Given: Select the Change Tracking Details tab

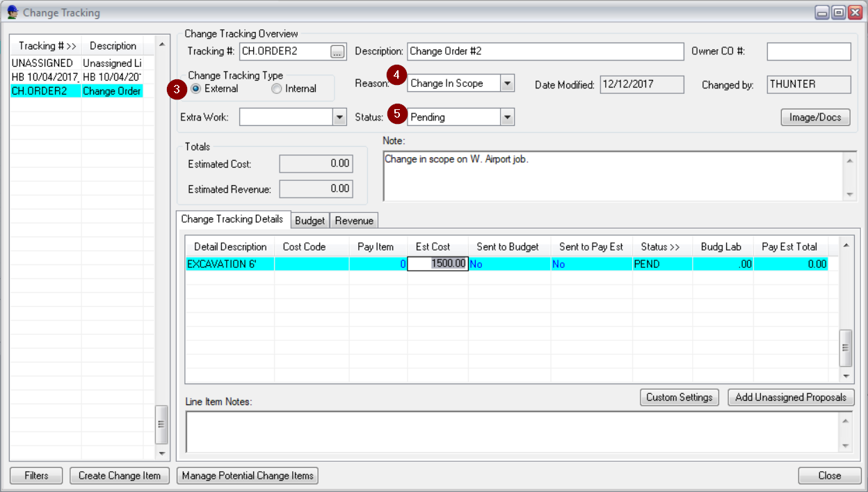Looking at the screenshot, I should point(233,219).
